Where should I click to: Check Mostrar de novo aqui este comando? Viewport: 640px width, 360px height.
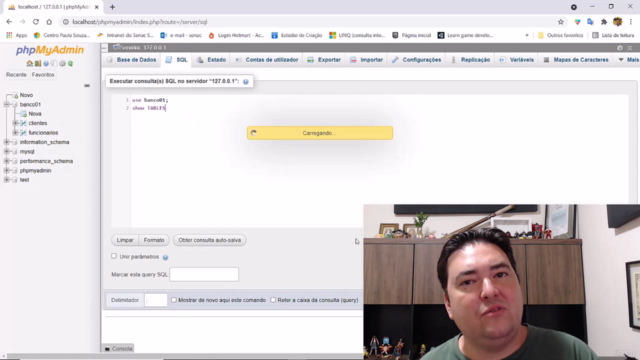click(x=174, y=300)
